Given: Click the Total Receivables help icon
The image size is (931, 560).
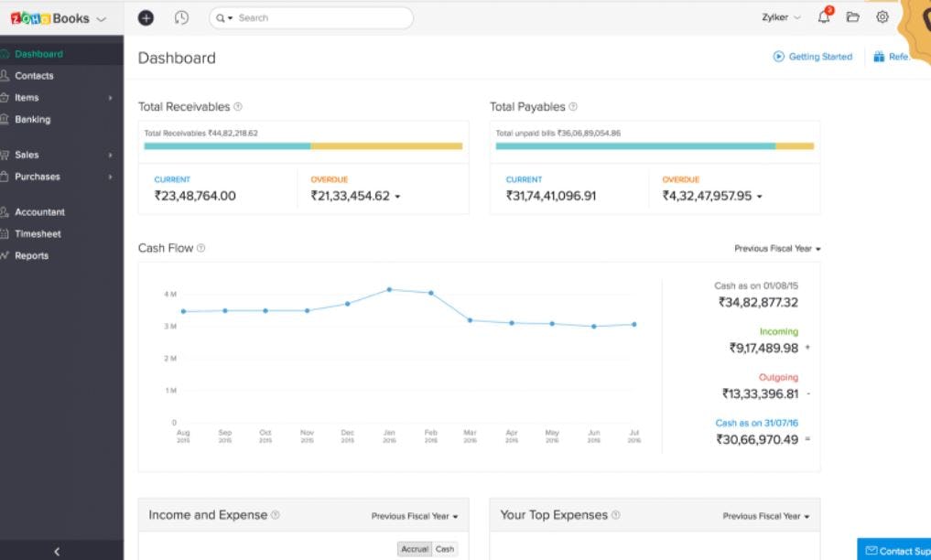Looking at the screenshot, I should coord(238,107).
